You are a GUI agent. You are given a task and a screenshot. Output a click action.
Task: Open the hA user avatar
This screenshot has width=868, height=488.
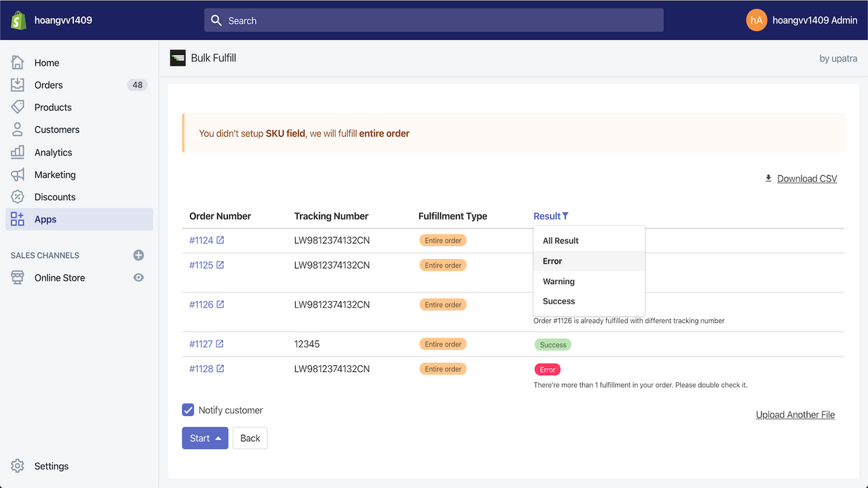click(756, 20)
